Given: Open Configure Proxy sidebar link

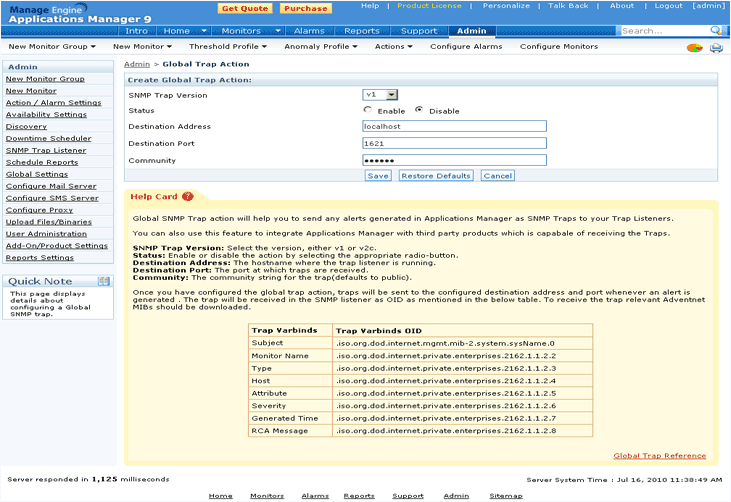Looking at the screenshot, I should [39, 210].
